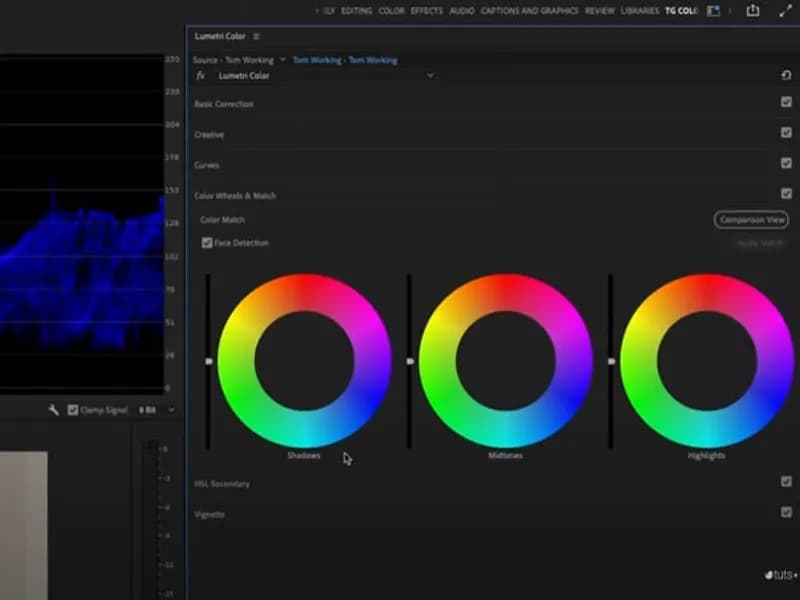Viewport: 800px width, 600px height.
Task: Open the Lumetri Color panel menu icon
Action: pyautogui.click(x=256, y=36)
